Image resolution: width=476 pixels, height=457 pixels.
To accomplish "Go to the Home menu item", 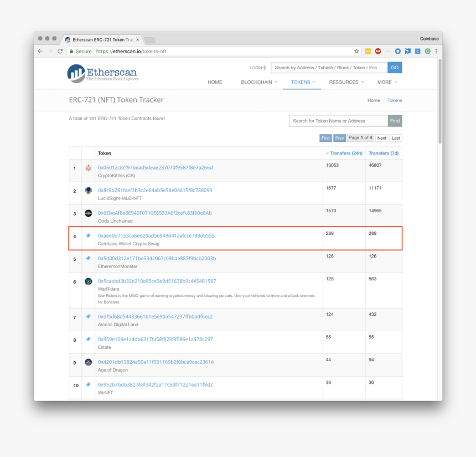I will [215, 82].
